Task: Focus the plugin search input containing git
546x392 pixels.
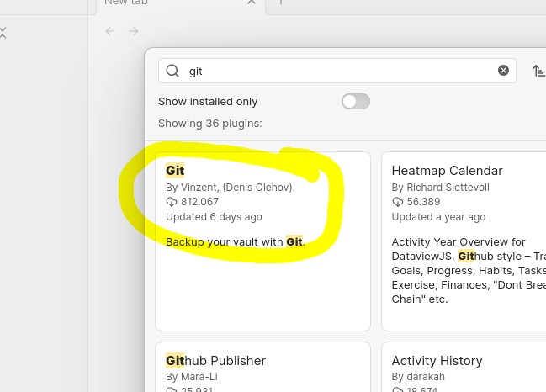Action: [x=337, y=71]
